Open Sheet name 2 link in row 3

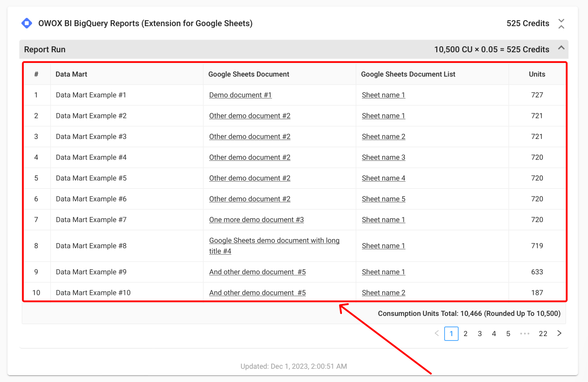tap(384, 137)
